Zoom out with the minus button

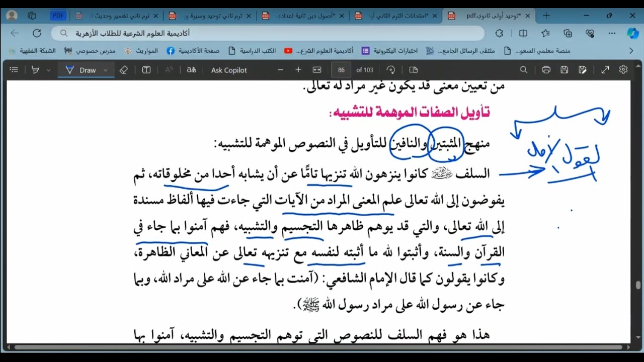[281, 70]
